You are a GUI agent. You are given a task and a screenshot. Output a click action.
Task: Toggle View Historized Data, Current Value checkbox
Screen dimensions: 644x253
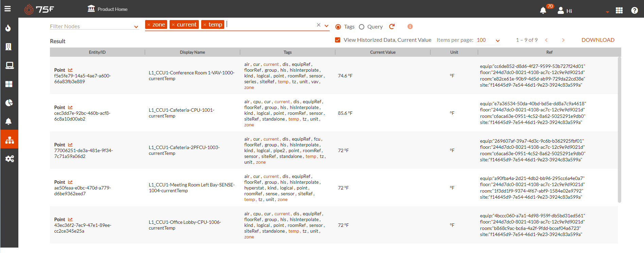click(x=338, y=40)
